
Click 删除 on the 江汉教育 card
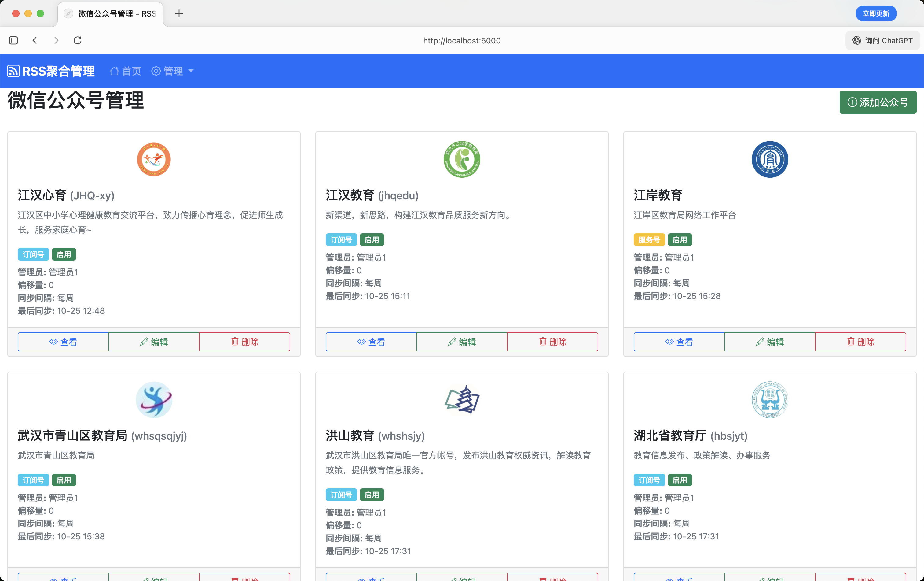pos(552,341)
